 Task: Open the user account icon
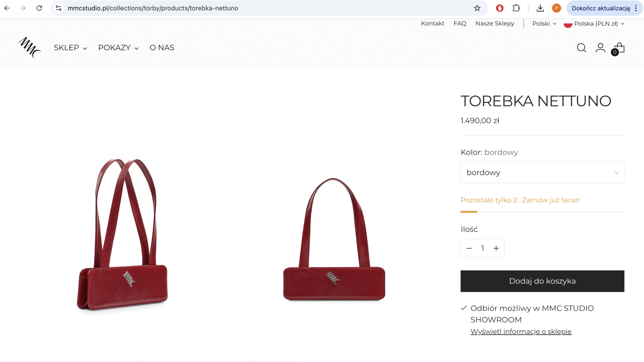(x=600, y=48)
